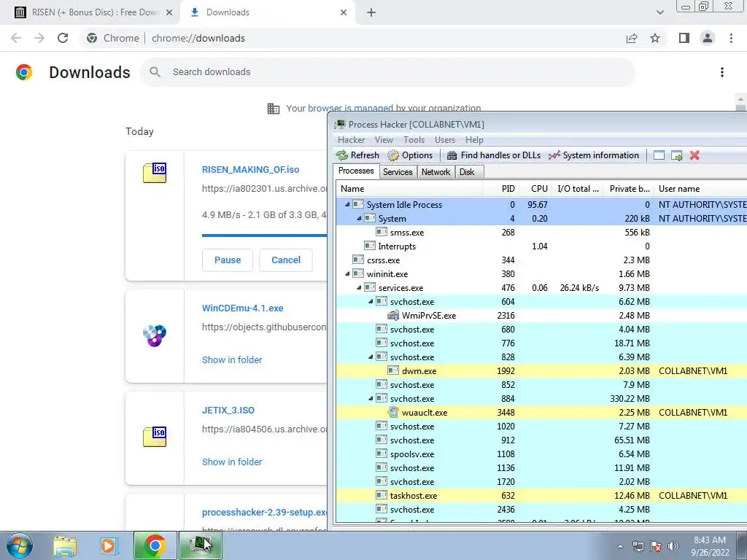The width and height of the screenshot is (747, 560).
Task: Click chrome://downloads address bar
Action: (x=352, y=38)
